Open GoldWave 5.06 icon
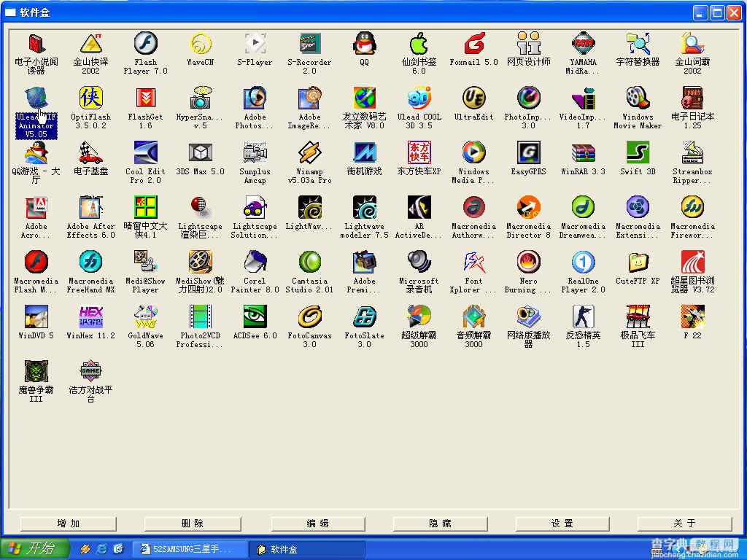 click(x=145, y=317)
